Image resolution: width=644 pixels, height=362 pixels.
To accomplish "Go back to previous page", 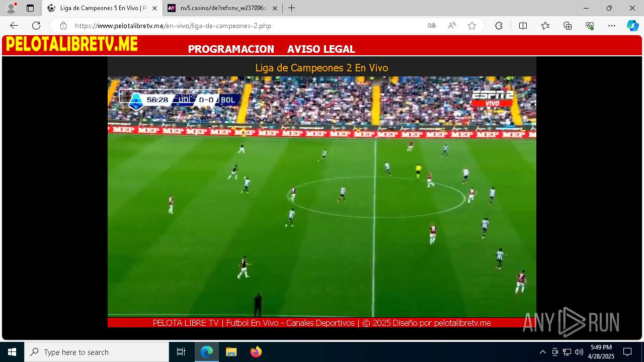I will [x=14, y=26].
